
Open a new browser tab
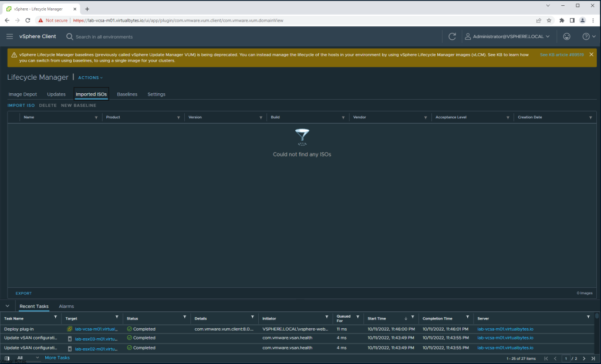(x=87, y=9)
